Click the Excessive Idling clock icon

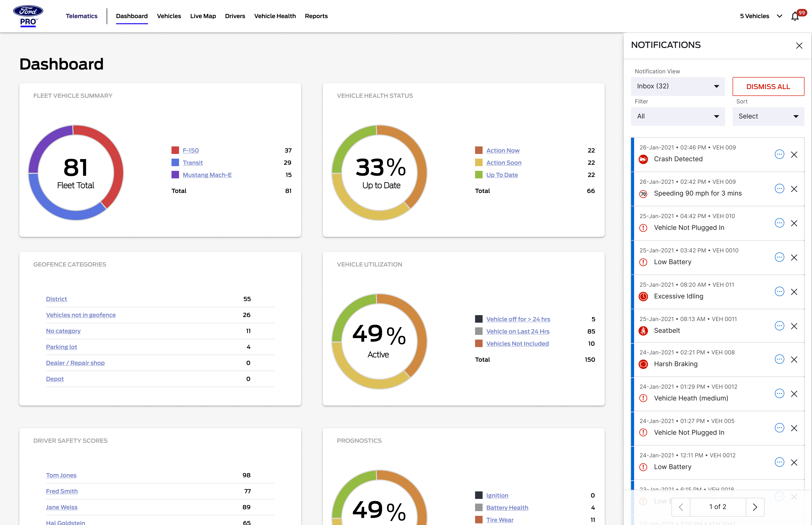pyautogui.click(x=643, y=297)
